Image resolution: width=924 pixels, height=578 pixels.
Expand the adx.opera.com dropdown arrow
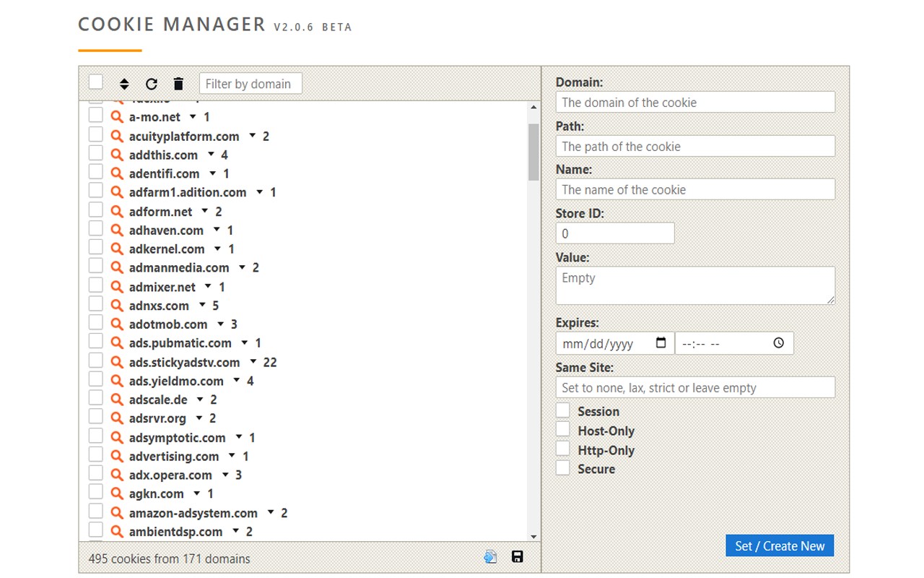[x=225, y=475]
